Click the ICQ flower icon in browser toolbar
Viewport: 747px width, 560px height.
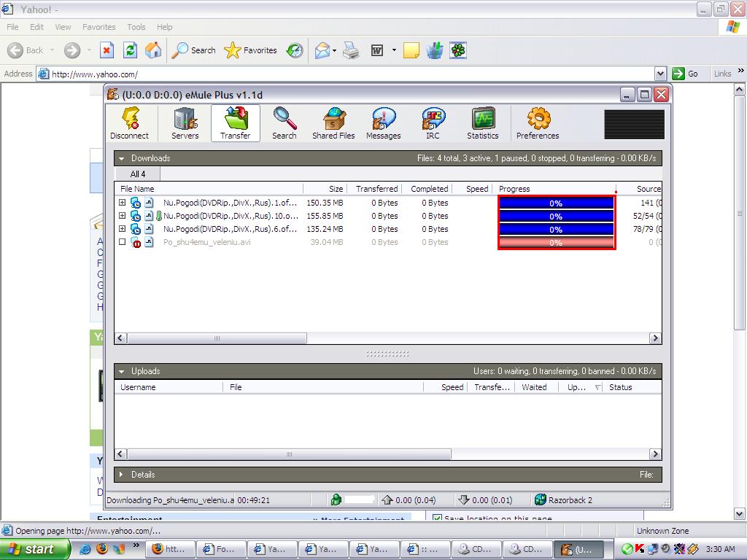click(x=458, y=50)
